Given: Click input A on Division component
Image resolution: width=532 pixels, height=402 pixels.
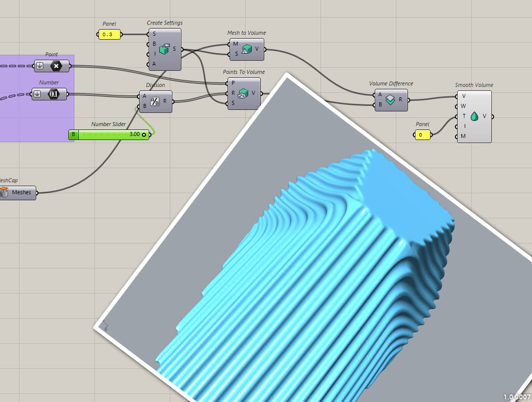Looking at the screenshot, I should [145, 96].
